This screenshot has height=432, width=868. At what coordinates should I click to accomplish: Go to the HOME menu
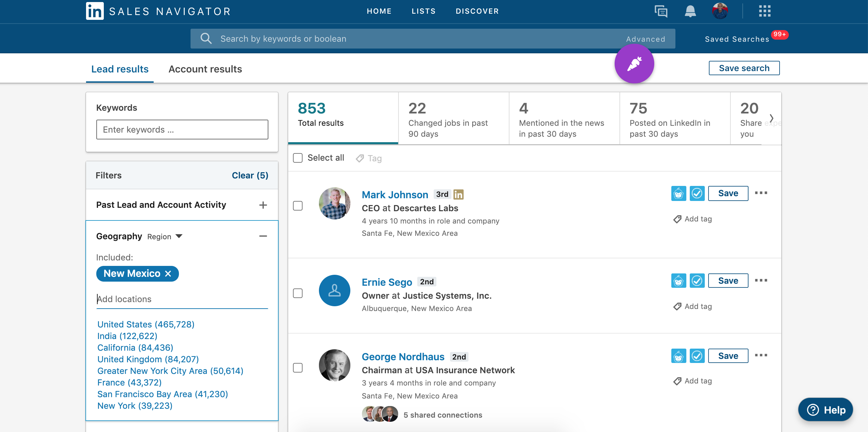pyautogui.click(x=379, y=11)
